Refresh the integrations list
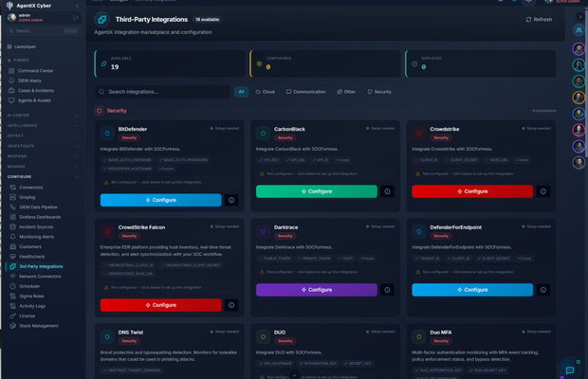 pos(539,20)
